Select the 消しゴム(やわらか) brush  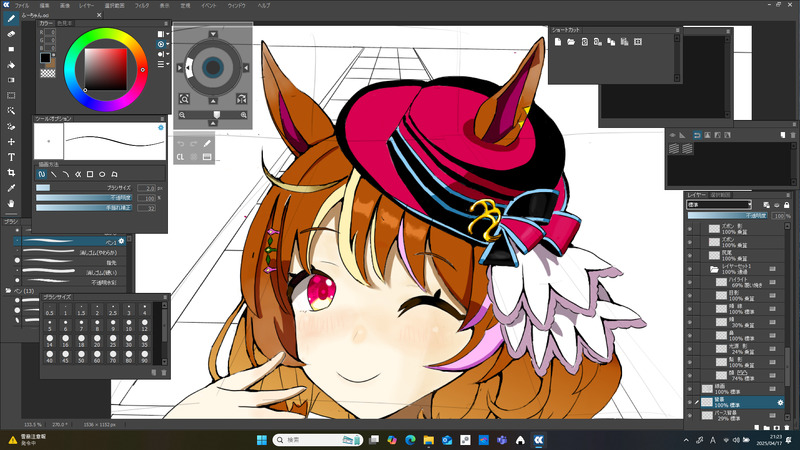pyautogui.click(x=70, y=252)
